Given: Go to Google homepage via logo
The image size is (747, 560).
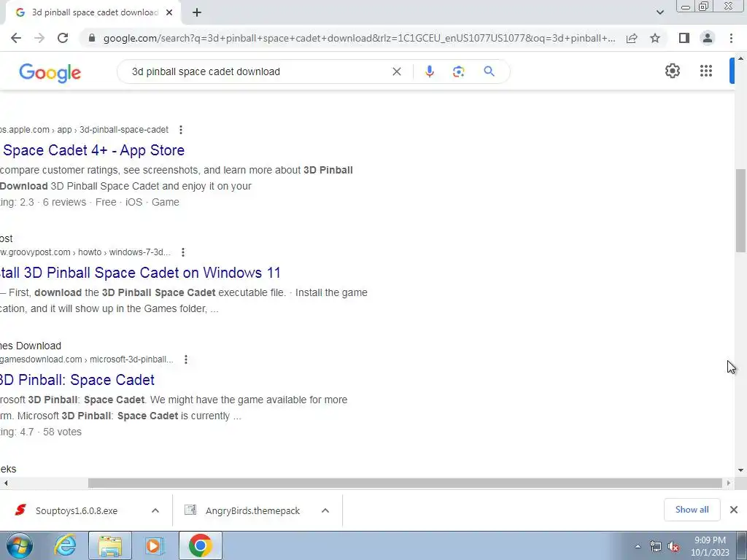Looking at the screenshot, I should [50, 72].
